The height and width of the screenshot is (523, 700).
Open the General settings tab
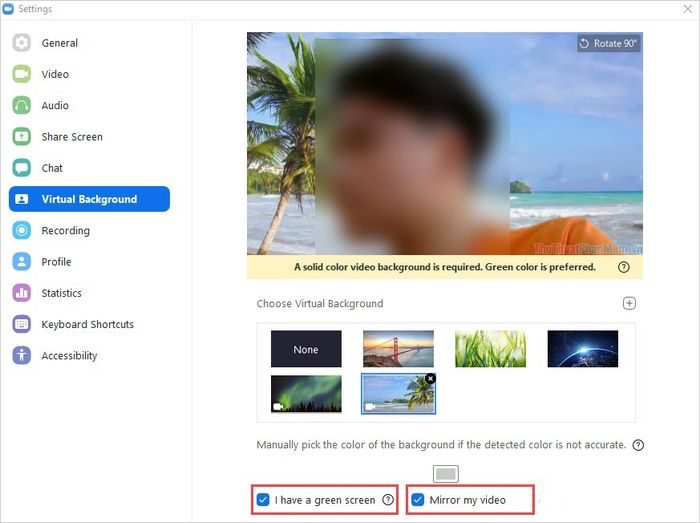coord(60,43)
